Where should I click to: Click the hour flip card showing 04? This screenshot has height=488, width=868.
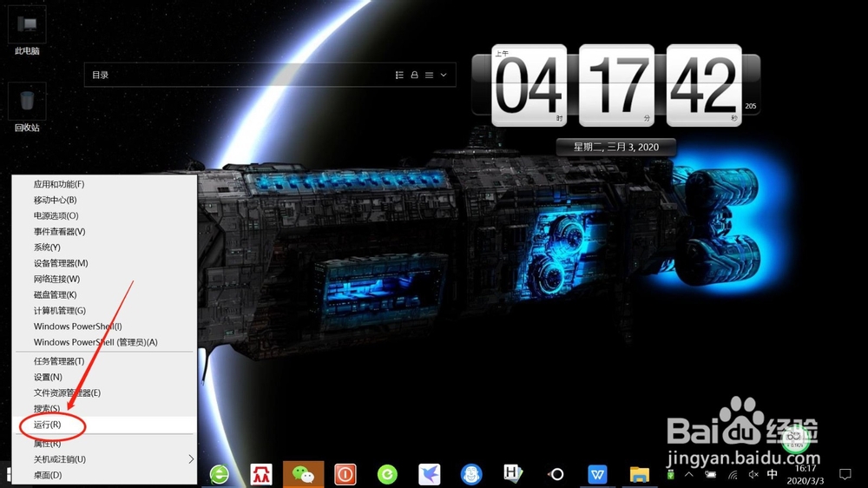[x=529, y=85]
